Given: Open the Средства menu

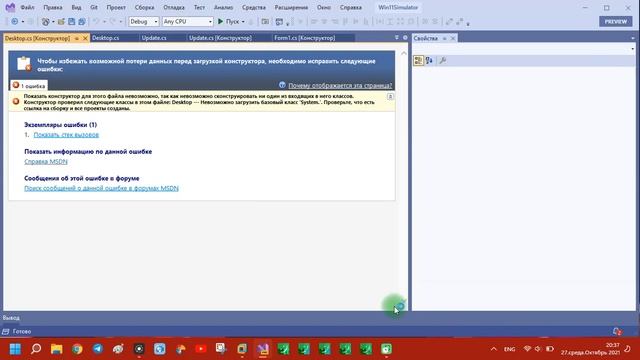Looking at the screenshot, I should pyautogui.click(x=253, y=7).
